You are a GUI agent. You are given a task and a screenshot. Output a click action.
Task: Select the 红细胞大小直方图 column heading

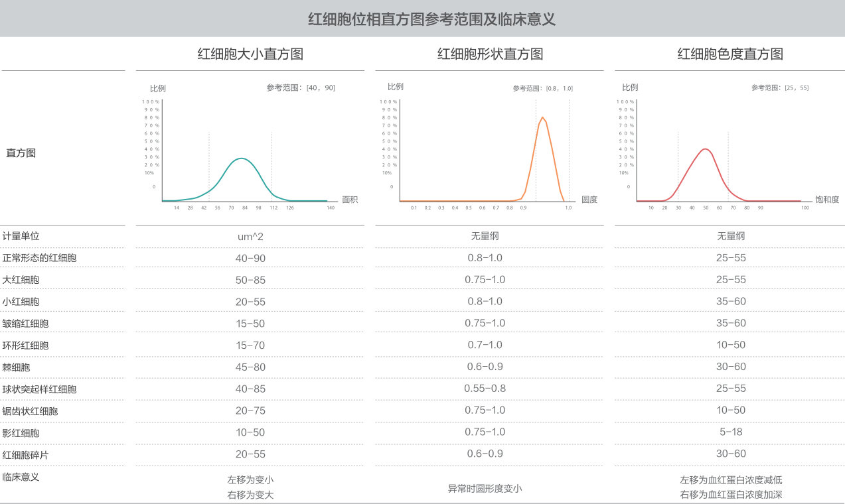point(250,54)
